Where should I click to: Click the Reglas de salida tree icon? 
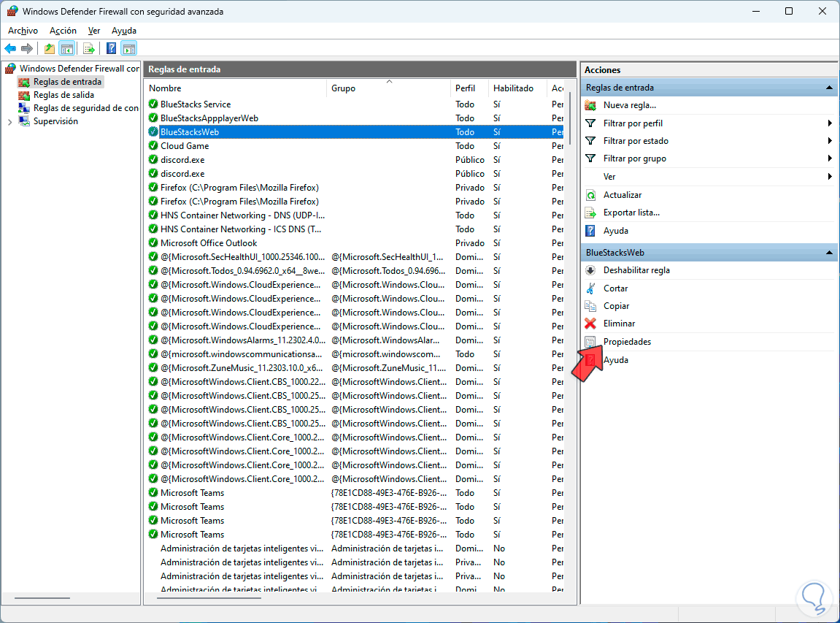tap(24, 96)
